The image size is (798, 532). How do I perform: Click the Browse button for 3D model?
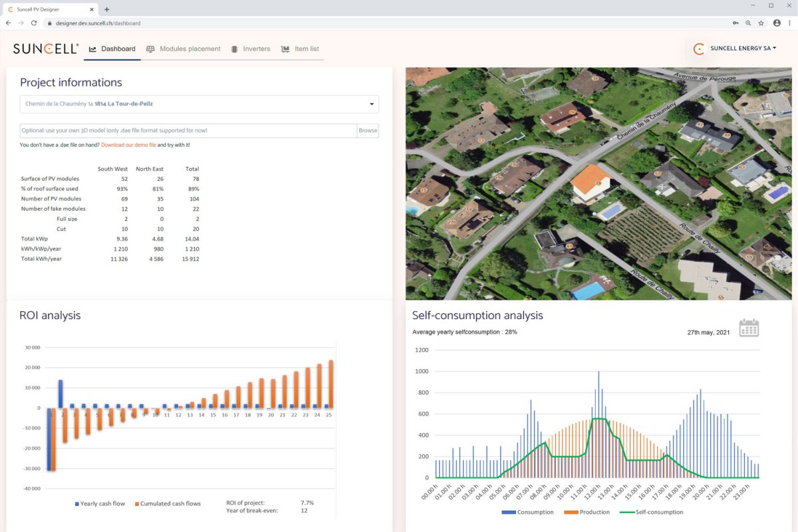pyautogui.click(x=368, y=130)
